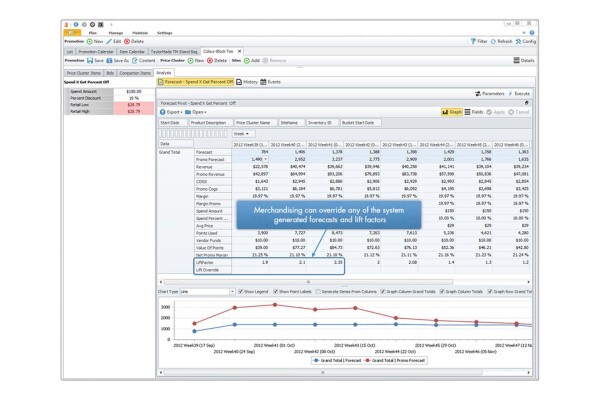Image resolution: width=600 pixels, height=400 pixels.
Task: Click the top Promotion Delete icon
Action: (x=127, y=41)
